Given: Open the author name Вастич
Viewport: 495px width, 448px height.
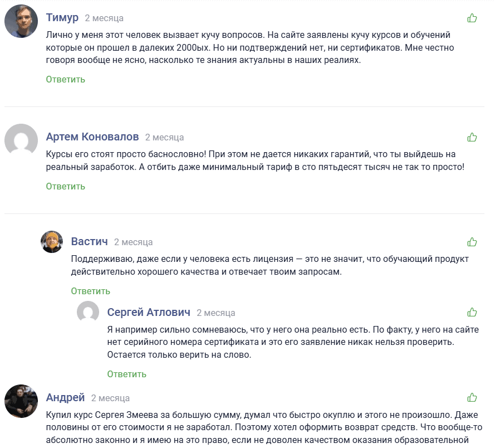Looking at the screenshot, I should (x=89, y=242).
